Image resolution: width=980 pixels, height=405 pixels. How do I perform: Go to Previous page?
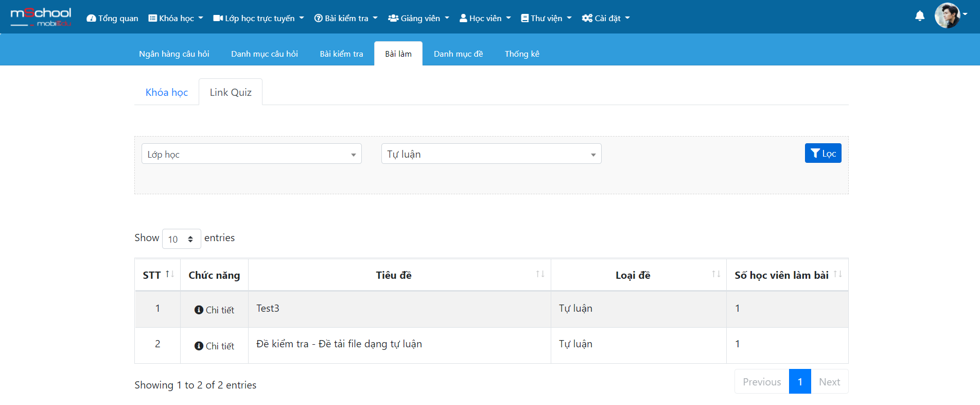point(762,382)
